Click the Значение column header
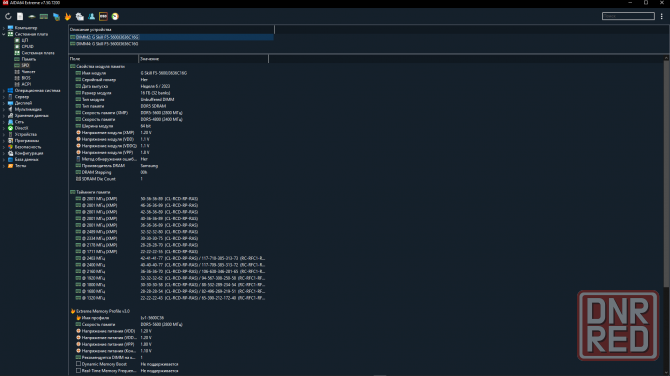The height and width of the screenshot is (376, 670). coord(203,59)
